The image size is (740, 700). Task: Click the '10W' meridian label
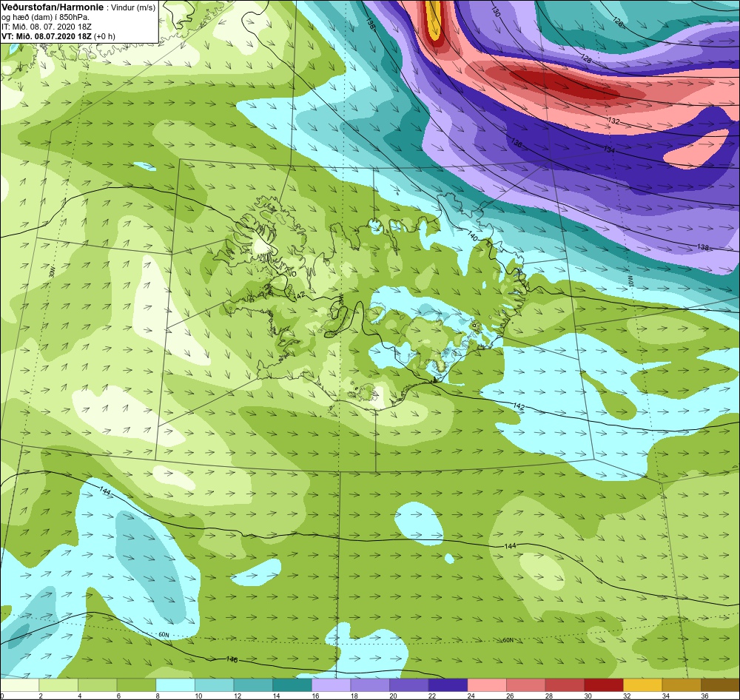630,280
